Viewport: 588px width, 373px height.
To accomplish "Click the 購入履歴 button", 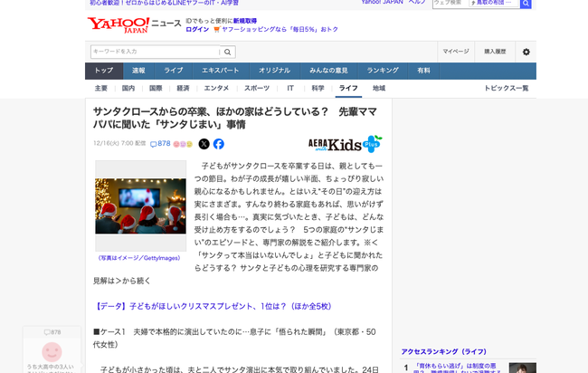I will click(x=495, y=52).
